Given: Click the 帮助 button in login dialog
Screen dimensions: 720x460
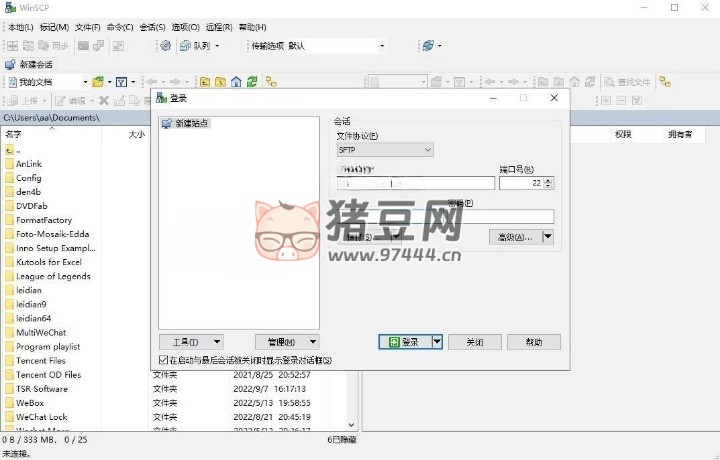Looking at the screenshot, I should 533,342.
